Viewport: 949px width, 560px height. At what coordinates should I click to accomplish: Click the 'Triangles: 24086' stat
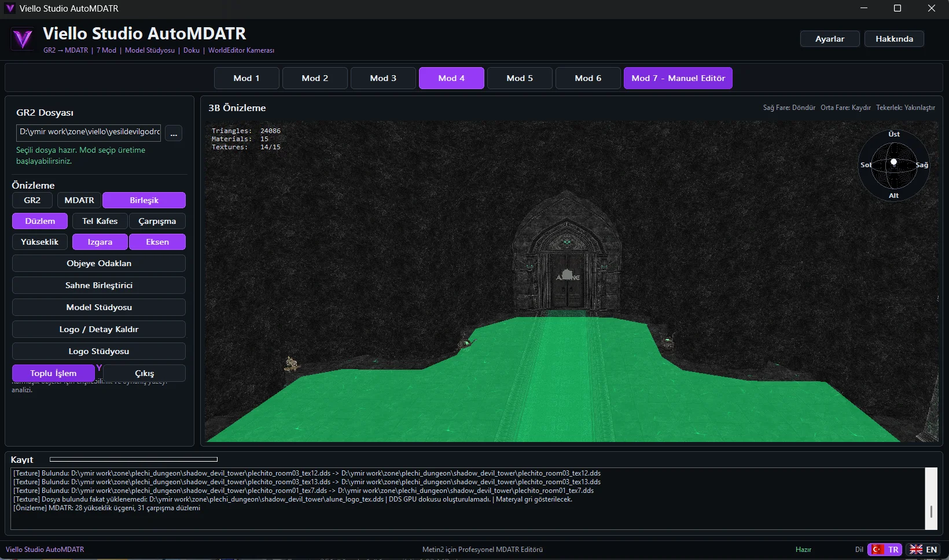tap(246, 131)
